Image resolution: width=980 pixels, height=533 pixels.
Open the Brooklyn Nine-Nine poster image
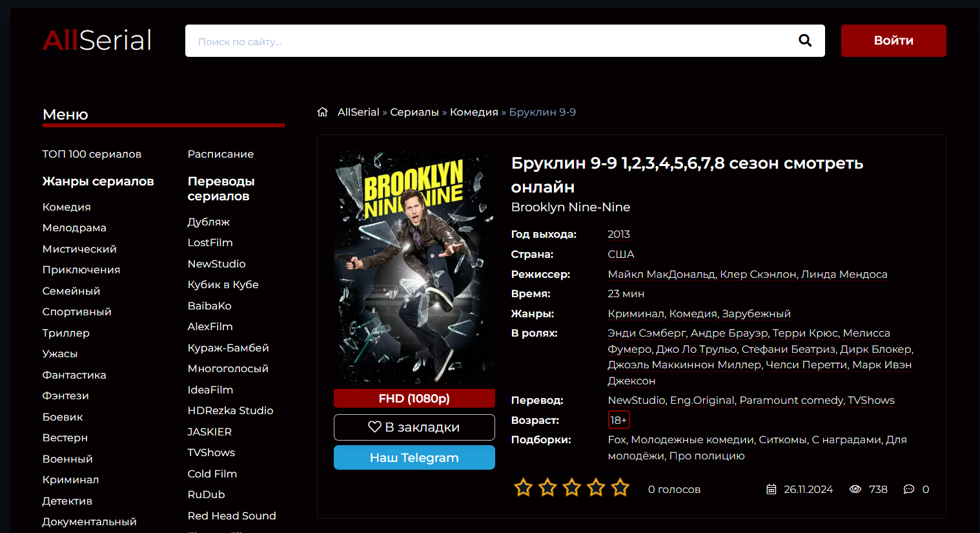click(414, 269)
